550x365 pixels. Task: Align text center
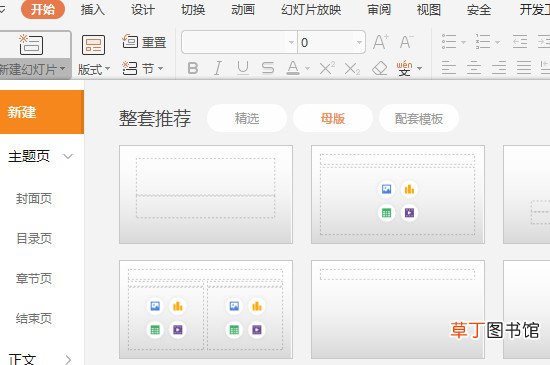[x=474, y=68]
